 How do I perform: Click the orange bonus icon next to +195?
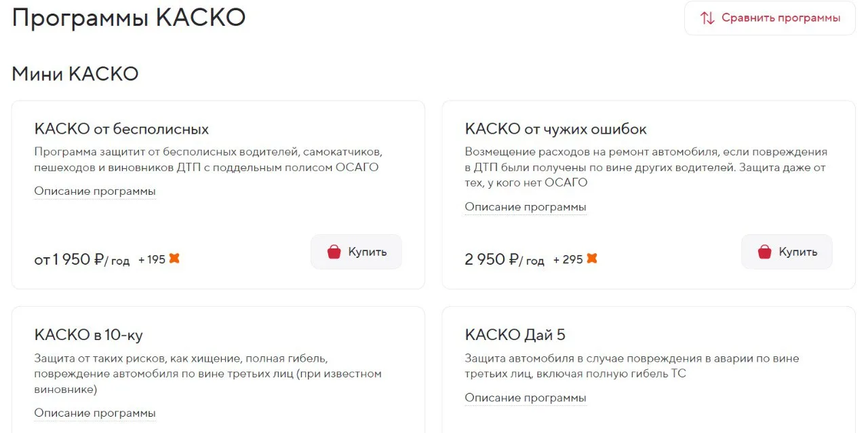click(x=174, y=259)
